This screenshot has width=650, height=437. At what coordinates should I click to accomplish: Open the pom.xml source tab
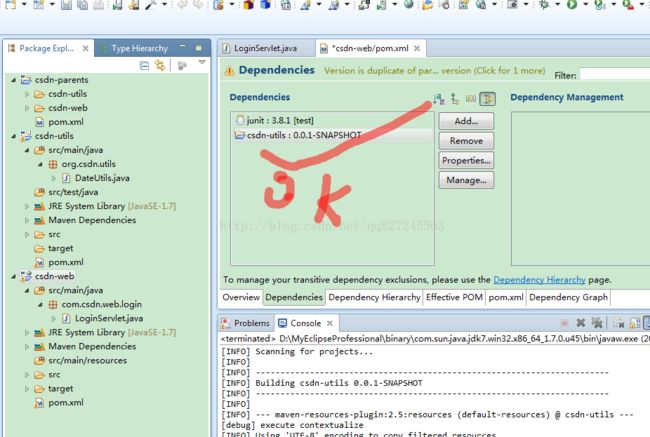point(506,297)
